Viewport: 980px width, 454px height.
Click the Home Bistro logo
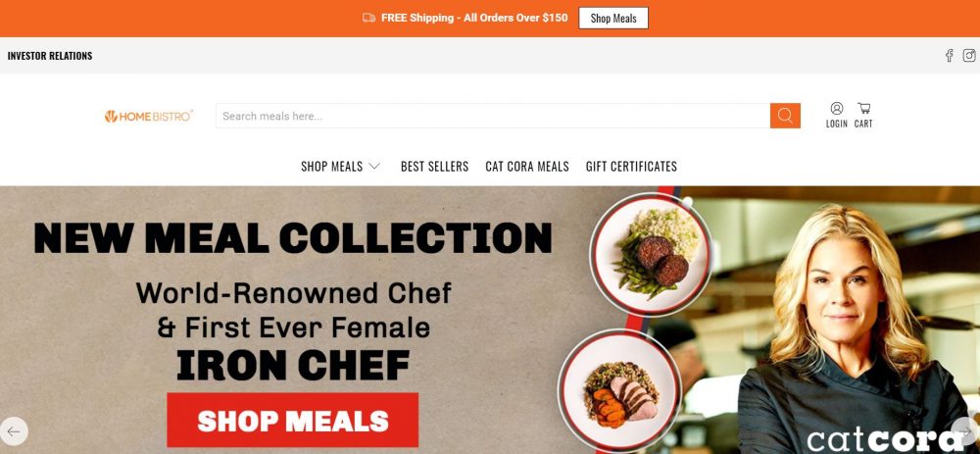(149, 116)
